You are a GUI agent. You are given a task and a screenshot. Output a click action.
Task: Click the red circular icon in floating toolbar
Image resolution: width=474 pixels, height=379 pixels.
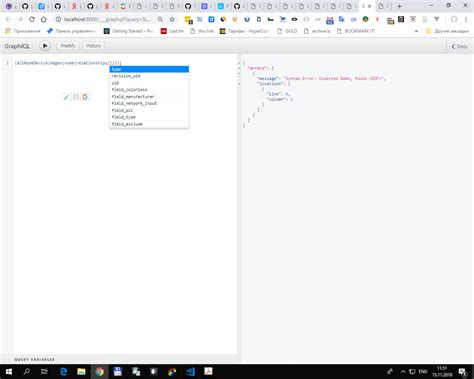pyautogui.click(x=85, y=97)
